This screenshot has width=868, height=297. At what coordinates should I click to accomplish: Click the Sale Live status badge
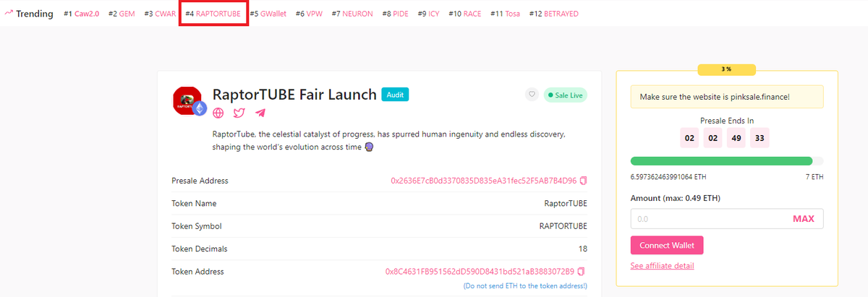coord(565,94)
